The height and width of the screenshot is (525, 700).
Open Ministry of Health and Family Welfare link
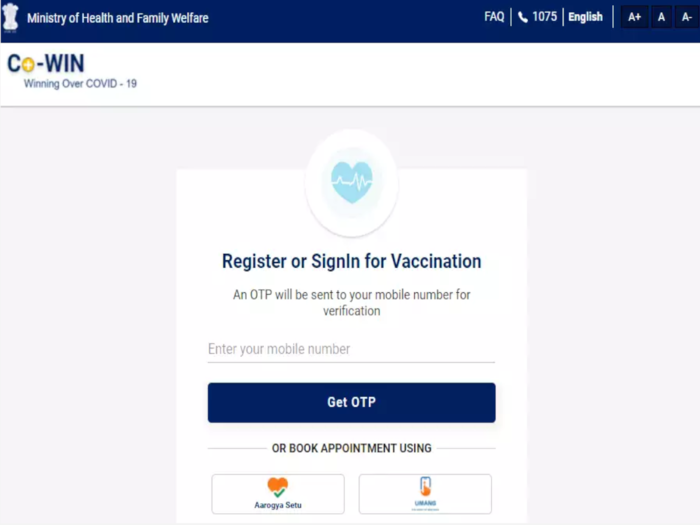point(118,18)
